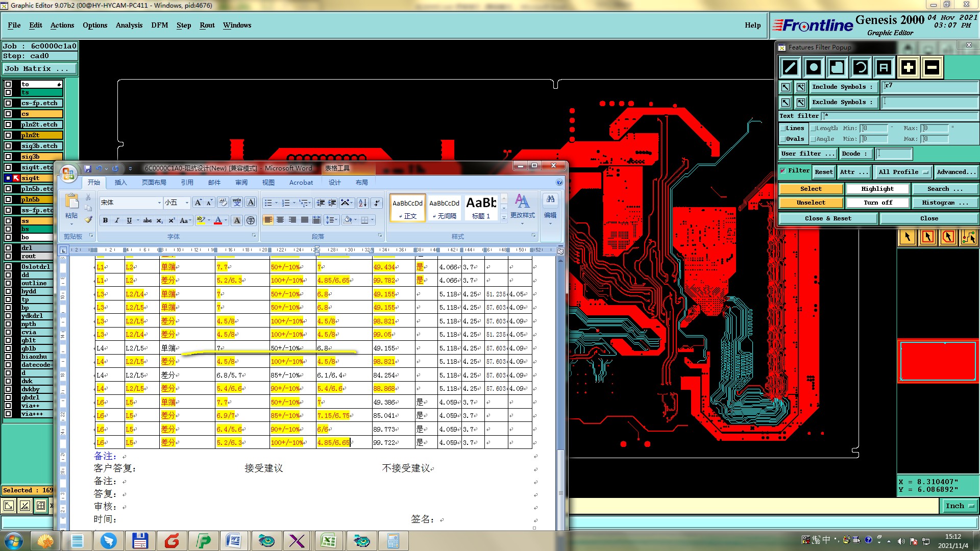This screenshot has width=980, height=551.
Task: Switch to the 页面布局 ribbon tab
Action: pyautogui.click(x=154, y=183)
